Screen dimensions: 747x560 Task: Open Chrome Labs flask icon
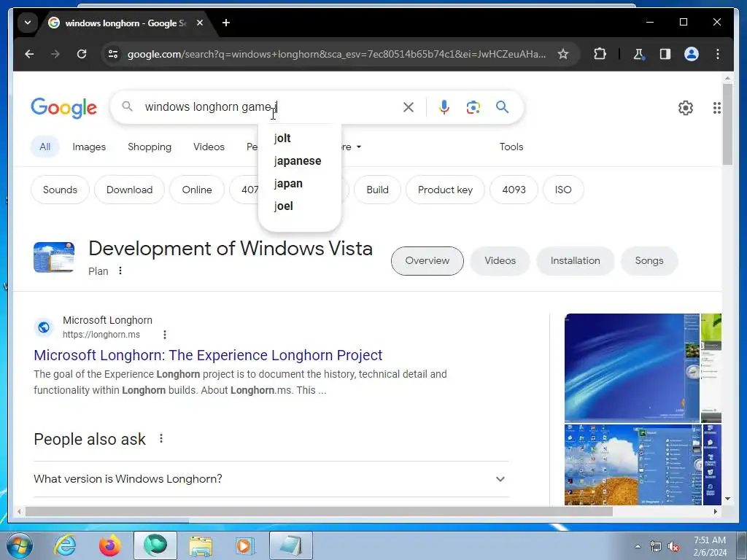pos(638,54)
